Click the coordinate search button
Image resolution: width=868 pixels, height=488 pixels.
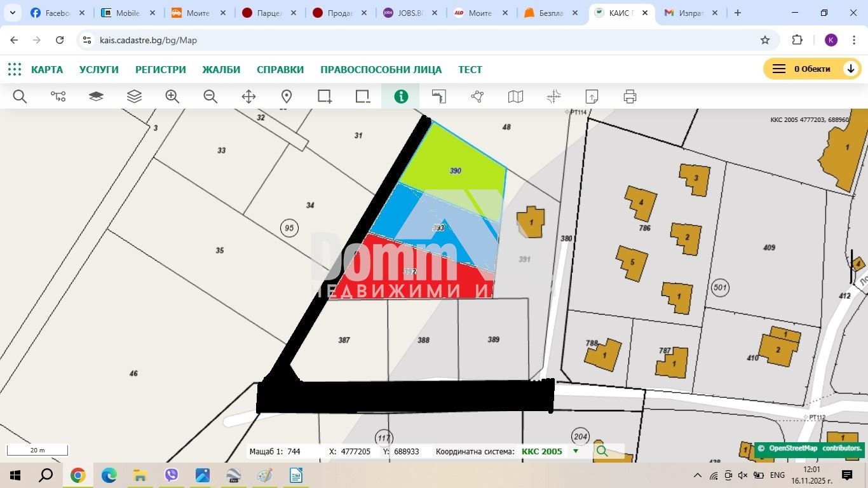pos(602,451)
